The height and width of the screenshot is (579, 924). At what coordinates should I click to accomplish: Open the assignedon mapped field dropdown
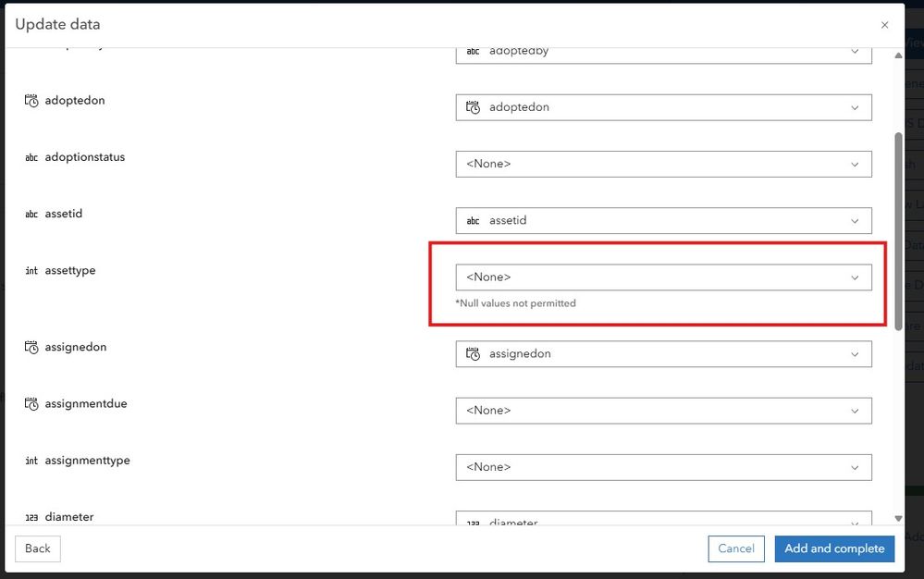[663, 354]
